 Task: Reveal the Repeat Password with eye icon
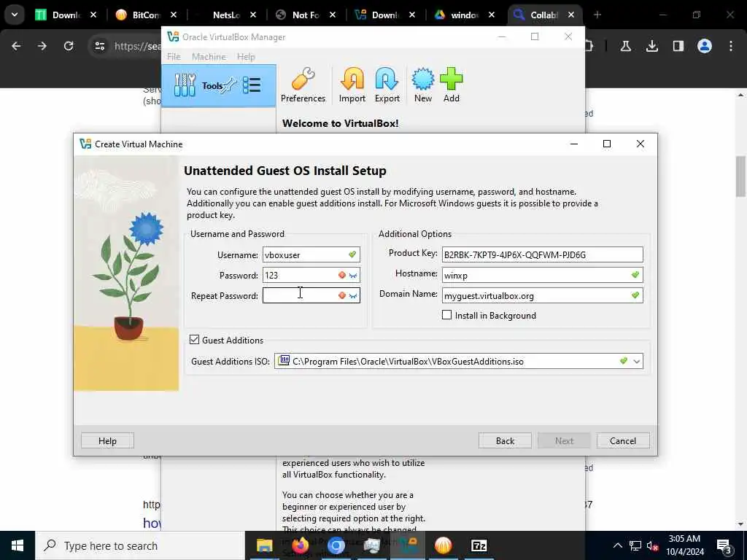(353, 296)
